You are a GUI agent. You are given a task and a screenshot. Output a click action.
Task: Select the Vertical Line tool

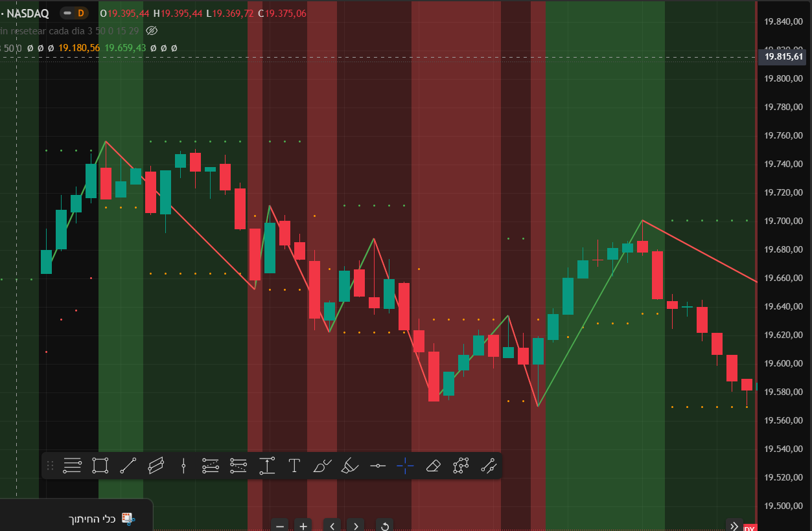pyautogui.click(x=183, y=466)
